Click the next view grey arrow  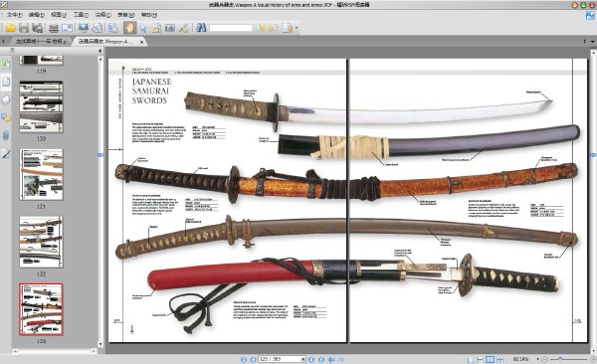[x=341, y=359]
